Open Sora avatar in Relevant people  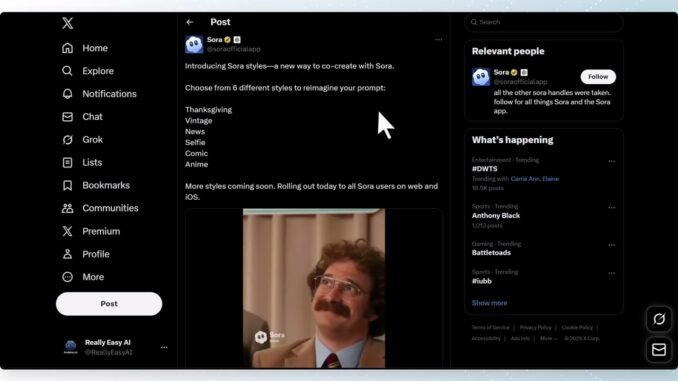[x=481, y=77]
